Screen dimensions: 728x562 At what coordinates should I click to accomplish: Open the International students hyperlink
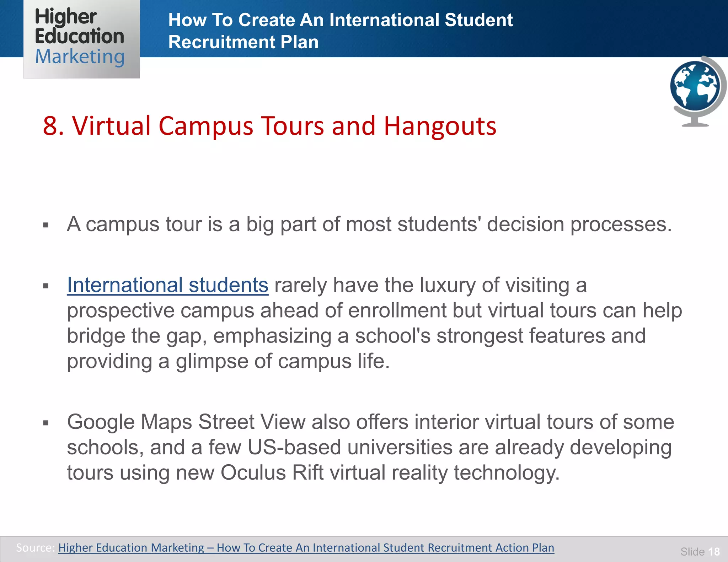pos(167,285)
